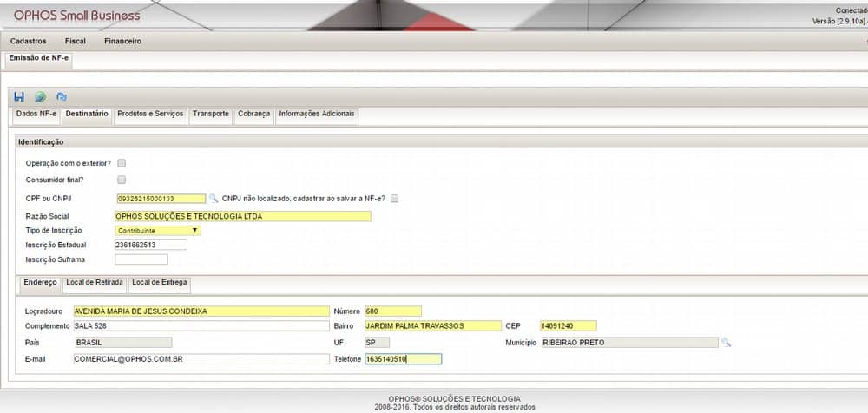Click the magnifier beside CPF ou CNPJ

click(x=214, y=198)
